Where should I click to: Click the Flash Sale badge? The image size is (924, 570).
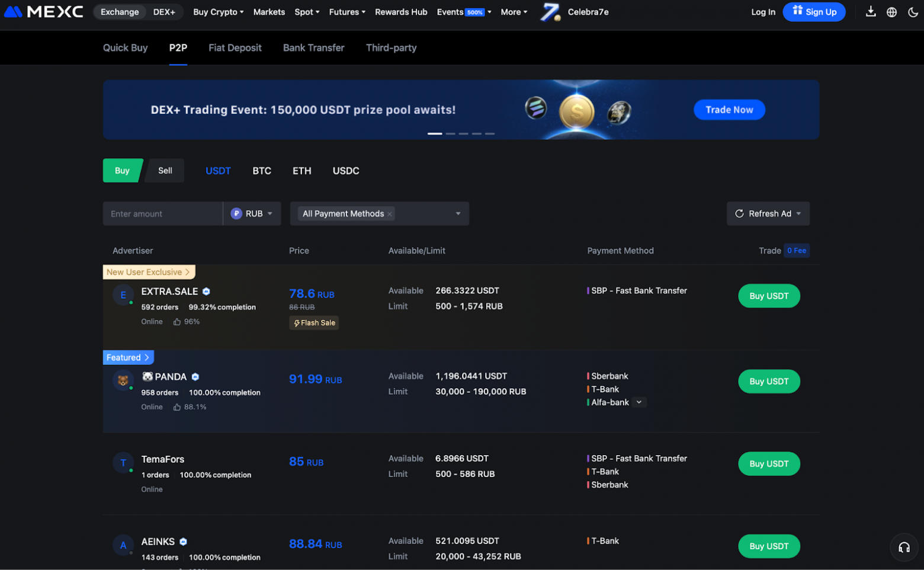click(314, 323)
